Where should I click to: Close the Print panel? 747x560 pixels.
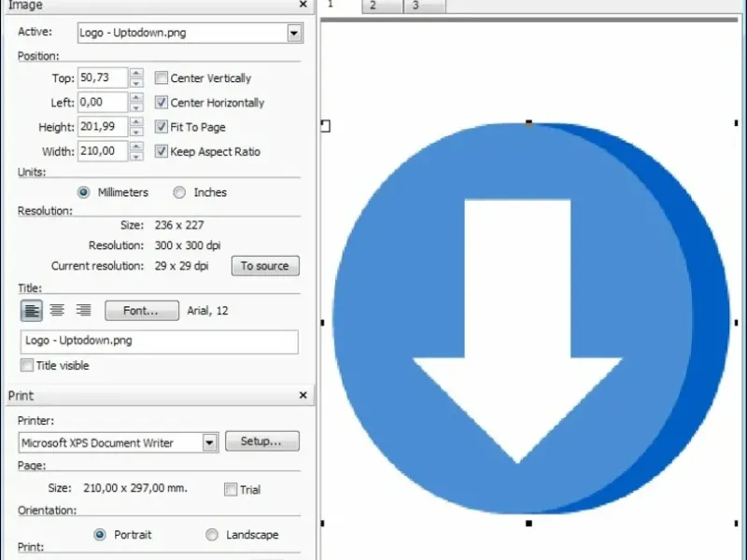[303, 395]
